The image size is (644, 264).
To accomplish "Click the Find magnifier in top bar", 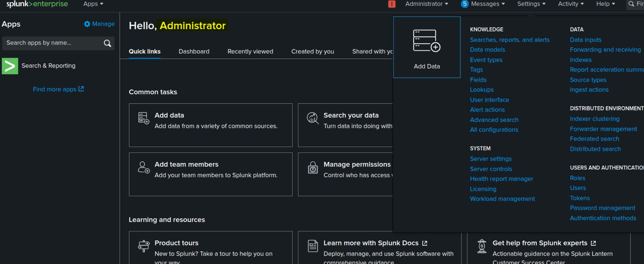I will point(631,4).
